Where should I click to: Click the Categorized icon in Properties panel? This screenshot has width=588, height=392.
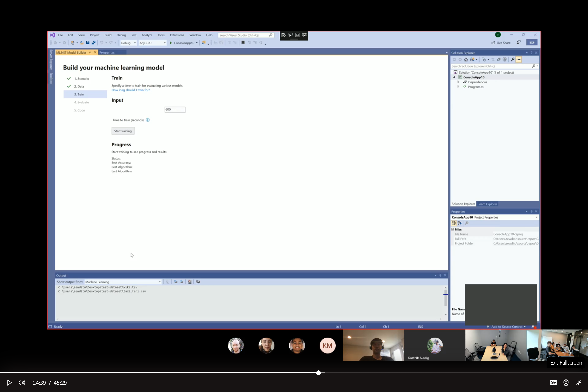(x=454, y=223)
